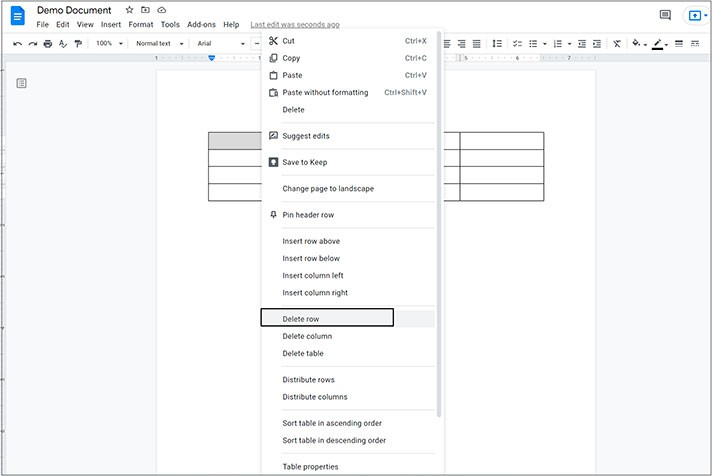Image resolution: width=712 pixels, height=476 pixels.
Task: Open line and paragraph spacing
Action: (x=497, y=44)
